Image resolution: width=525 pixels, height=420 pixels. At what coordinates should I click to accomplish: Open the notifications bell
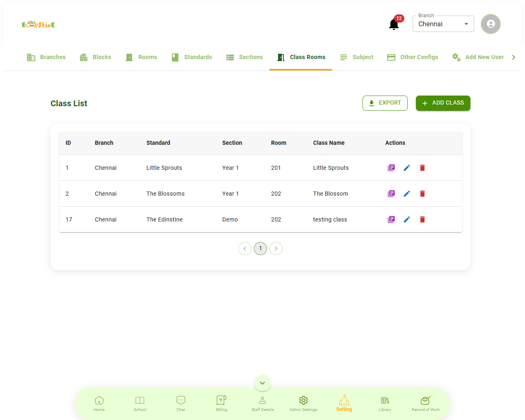pyautogui.click(x=394, y=24)
